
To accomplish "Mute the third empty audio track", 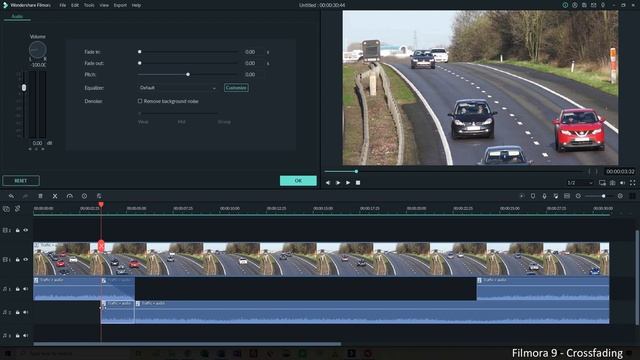I will [x=26, y=336].
